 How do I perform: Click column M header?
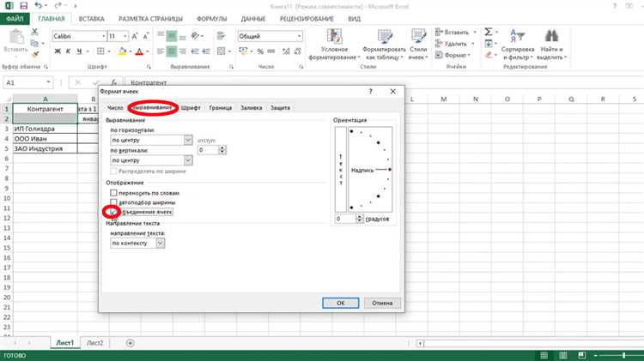pyautogui.click(x=444, y=99)
